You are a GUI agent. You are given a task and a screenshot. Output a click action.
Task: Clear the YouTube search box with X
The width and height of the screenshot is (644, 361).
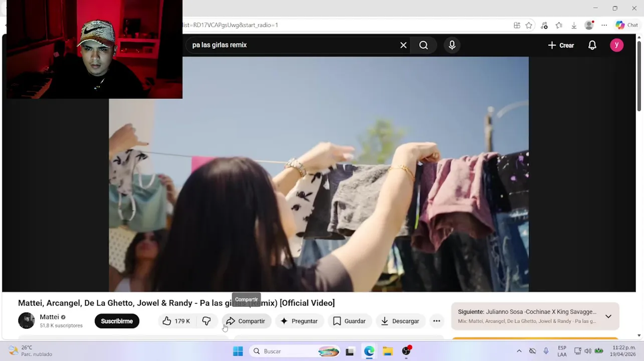click(403, 45)
